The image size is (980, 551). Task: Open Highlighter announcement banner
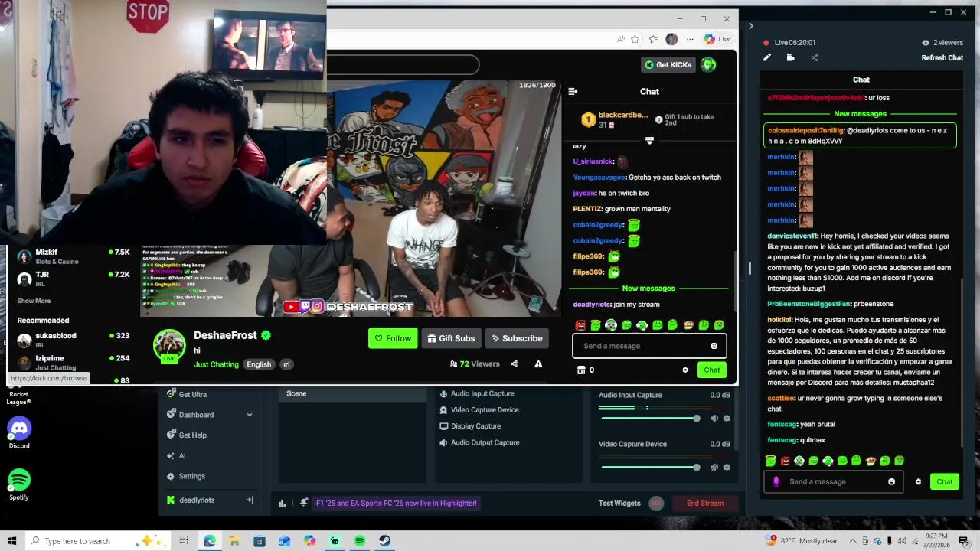397,503
